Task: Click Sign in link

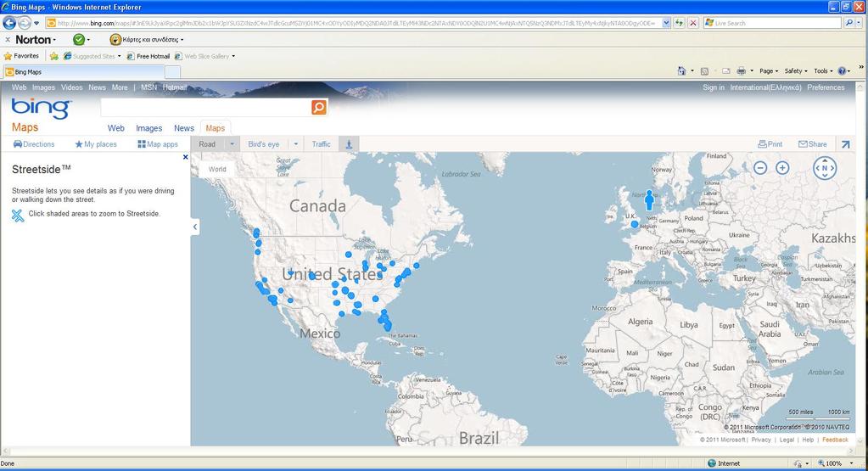Action: tap(714, 87)
